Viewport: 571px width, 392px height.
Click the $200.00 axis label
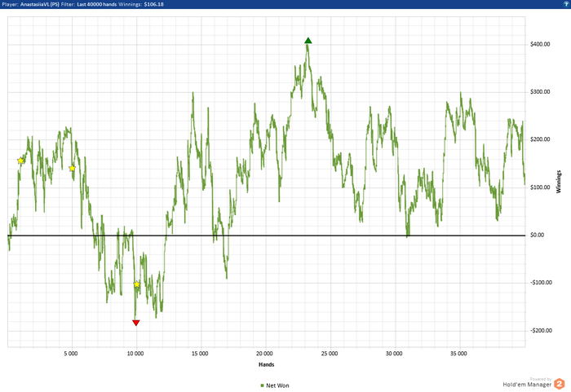(x=540, y=139)
